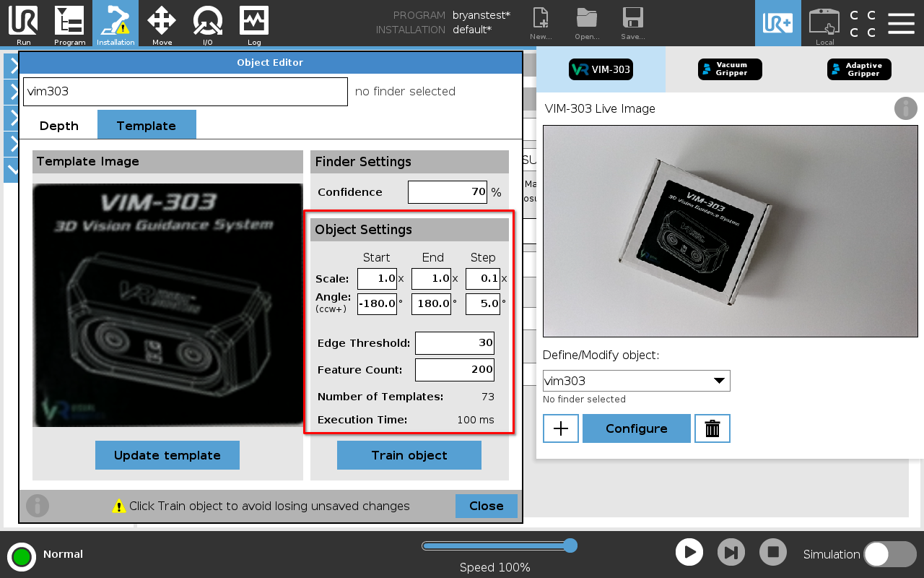Open the Run screen

(23, 23)
